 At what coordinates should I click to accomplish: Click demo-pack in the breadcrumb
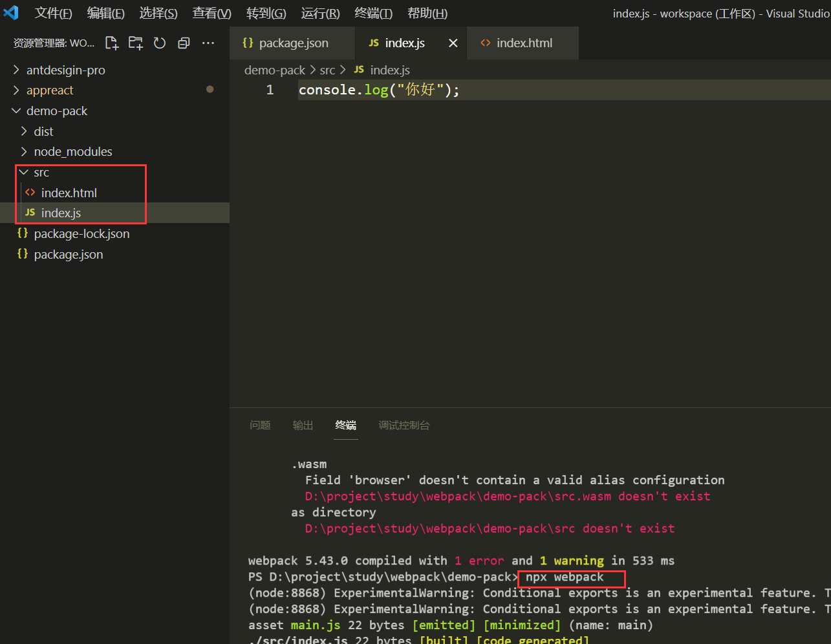point(275,70)
